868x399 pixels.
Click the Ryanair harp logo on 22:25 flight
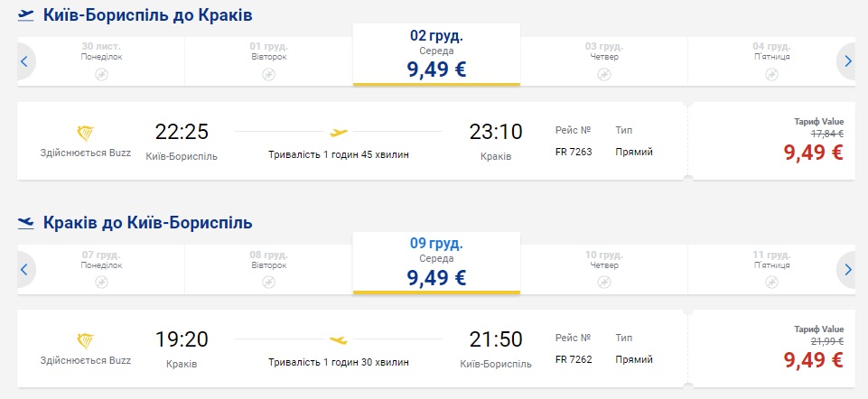click(86, 134)
